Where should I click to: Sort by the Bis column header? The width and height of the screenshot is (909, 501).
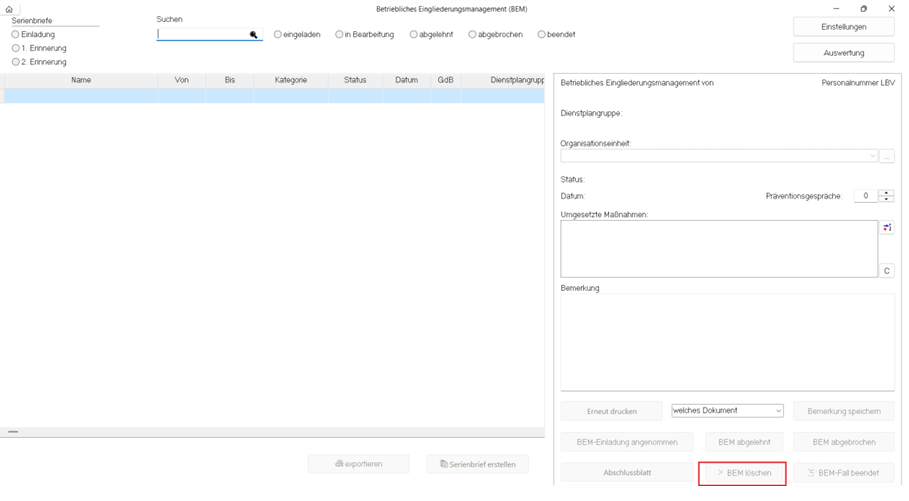coord(230,80)
